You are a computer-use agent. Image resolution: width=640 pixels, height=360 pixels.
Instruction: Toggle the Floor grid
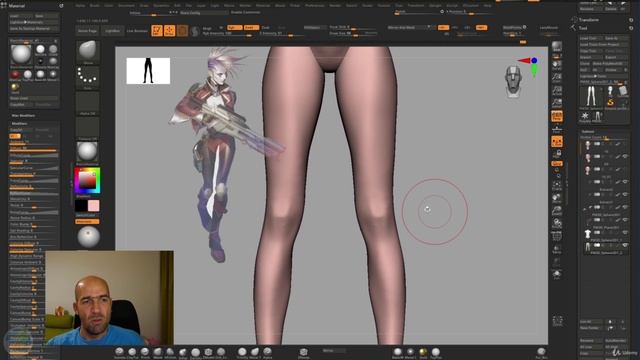(557, 129)
